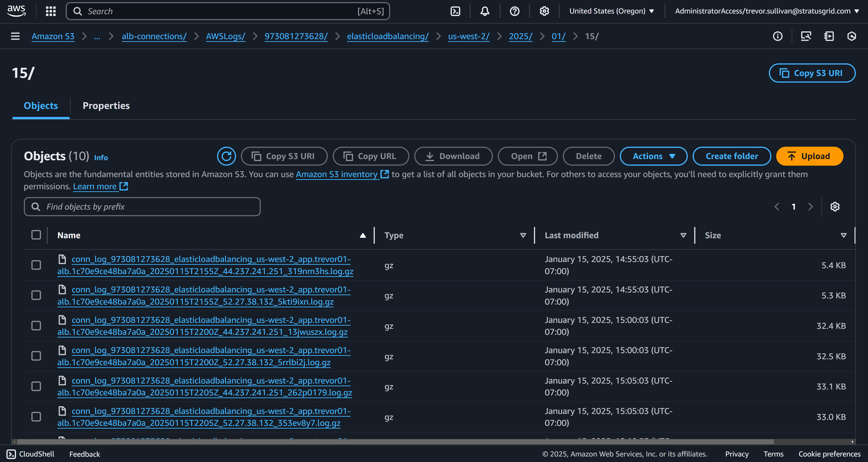868x462 pixels.
Task: Go to AWSLogs/ breadcrumb
Action: [x=226, y=36]
